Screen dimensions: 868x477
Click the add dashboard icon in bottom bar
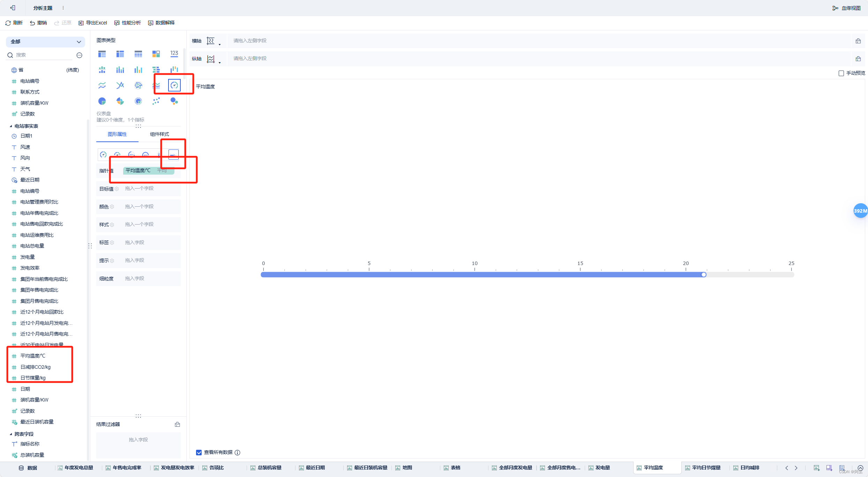829,468
